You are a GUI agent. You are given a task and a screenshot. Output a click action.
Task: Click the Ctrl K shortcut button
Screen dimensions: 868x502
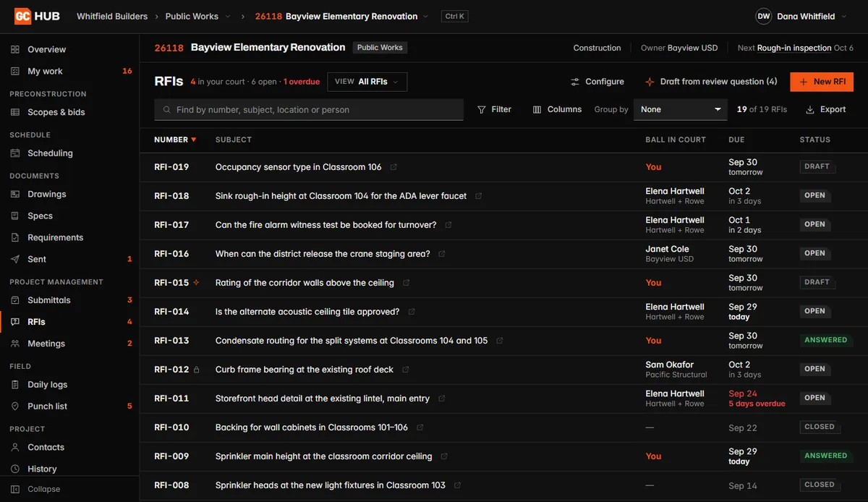454,17
